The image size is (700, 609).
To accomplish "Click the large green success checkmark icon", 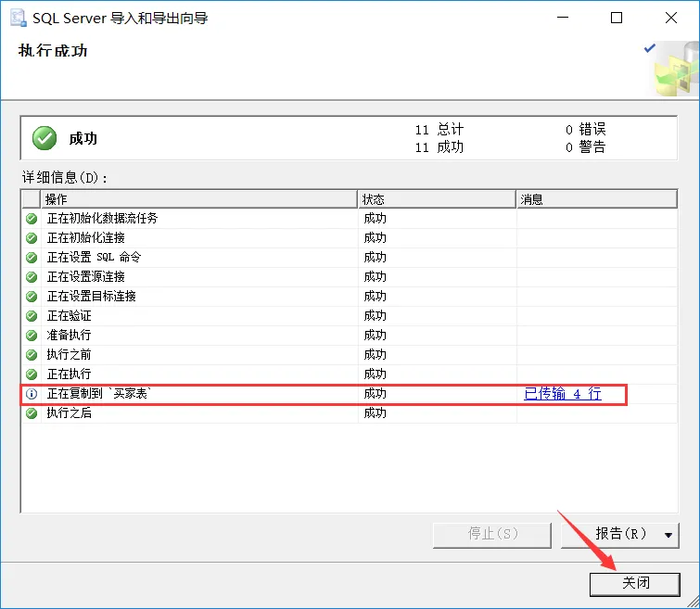I will pyautogui.click(x=45, y=138).
